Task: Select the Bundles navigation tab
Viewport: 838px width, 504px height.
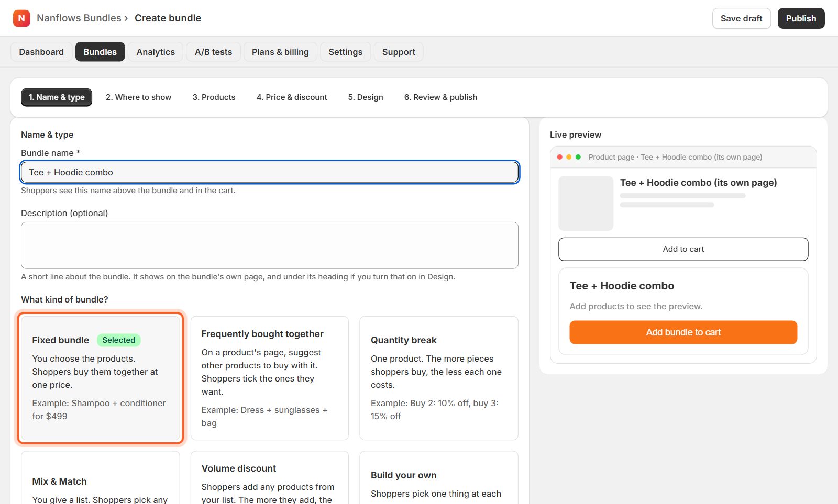Action: 100,52
